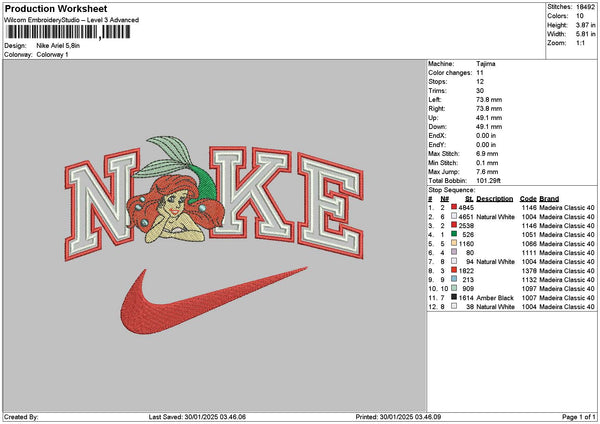Click the Machine value 'Tajima'
The height and width of the screenshot is (424, 600).
coord(486,64)
